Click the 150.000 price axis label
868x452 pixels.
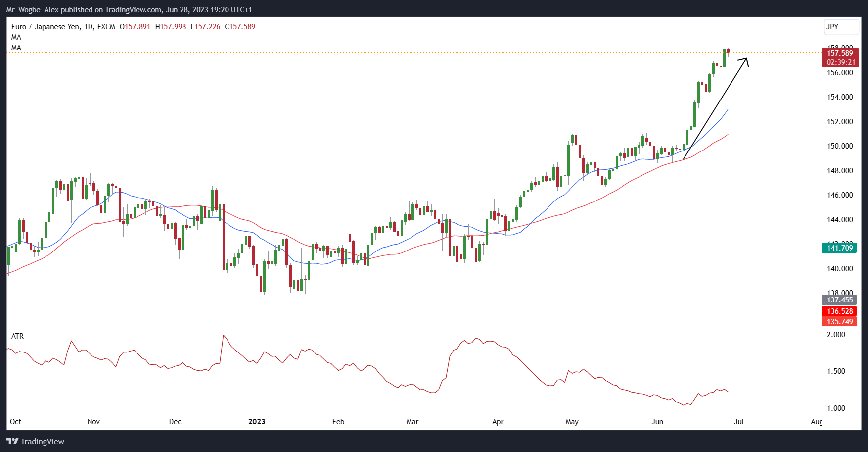click(840, 146)
